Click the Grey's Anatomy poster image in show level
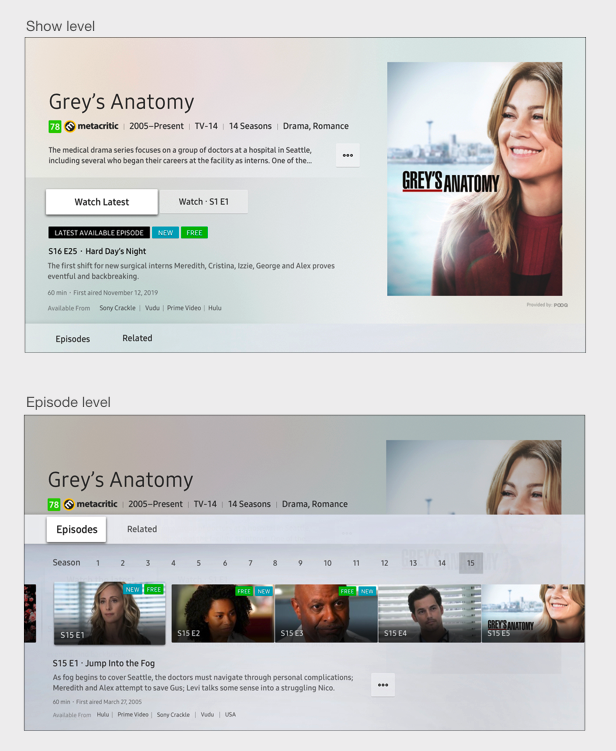This screenshot has width=616, height=751. coord(475,179)
